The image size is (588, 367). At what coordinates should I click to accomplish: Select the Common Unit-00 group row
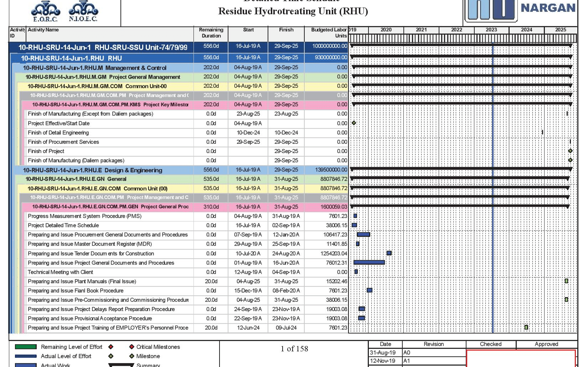(x=183, y=86)
